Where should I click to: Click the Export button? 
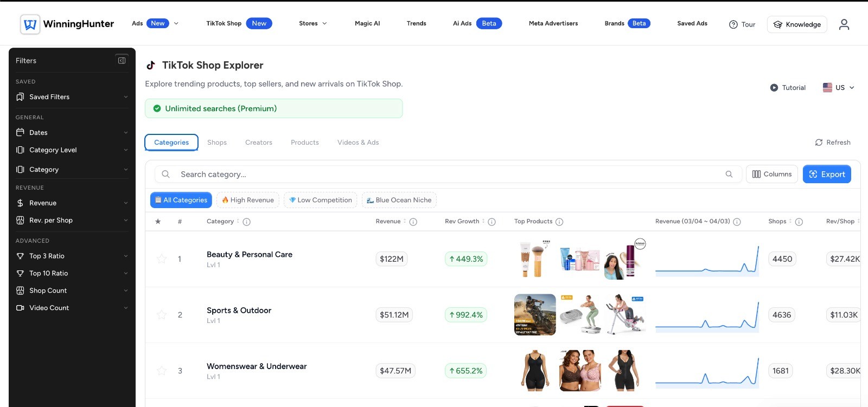(827, 175)
